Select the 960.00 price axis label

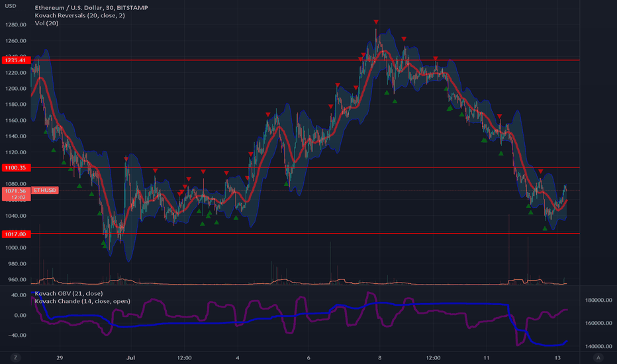coord(17,279)
